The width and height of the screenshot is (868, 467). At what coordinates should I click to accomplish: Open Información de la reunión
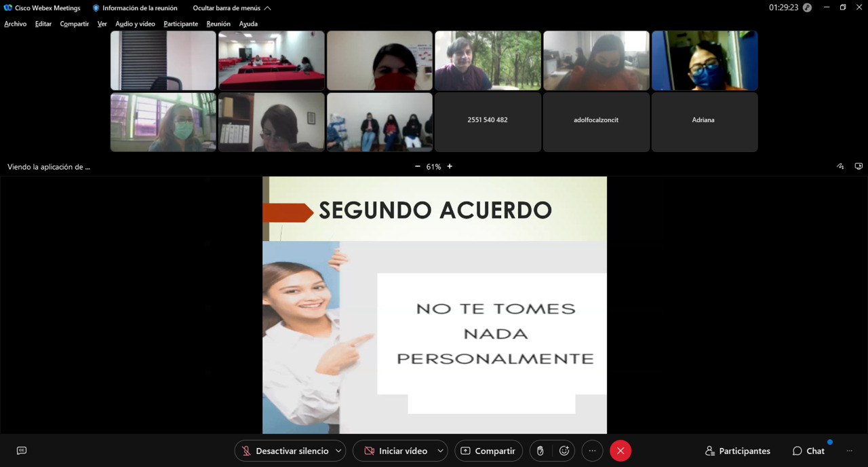click(135, 8)
